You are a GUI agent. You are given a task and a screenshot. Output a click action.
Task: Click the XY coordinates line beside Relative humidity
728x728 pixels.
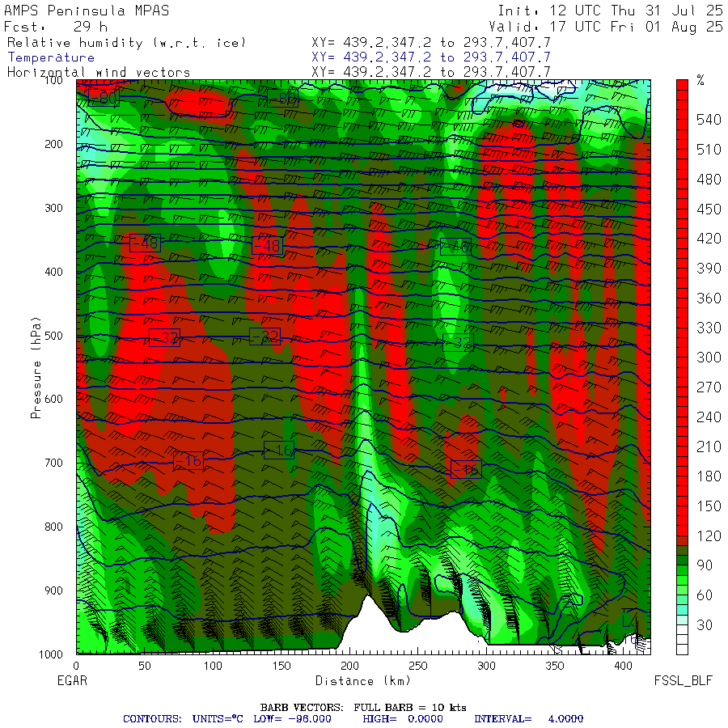[431, 43]
